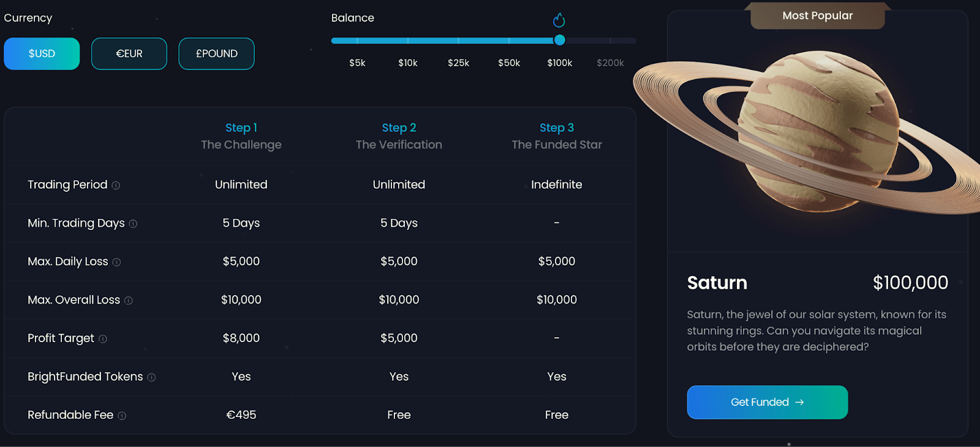Click the info icon next to Min. Trading Days
Viewport: 980px width, 447px height.
tap(133, 224)
